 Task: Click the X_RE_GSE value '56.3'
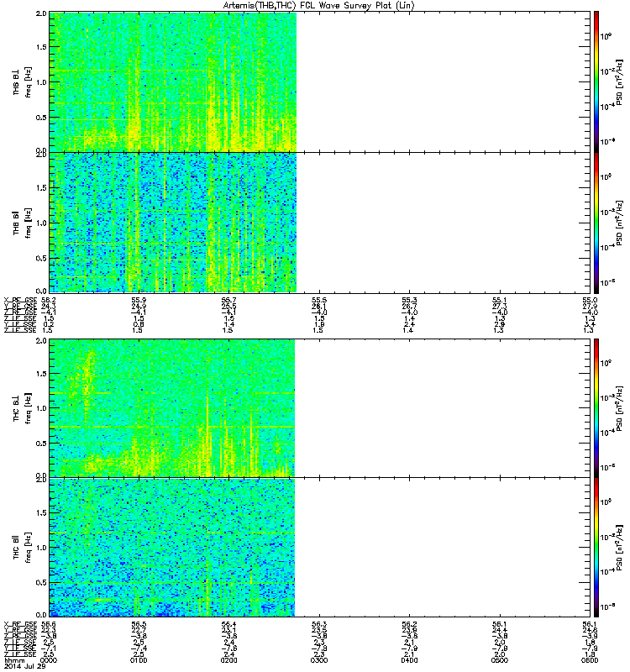pos(319,624)
